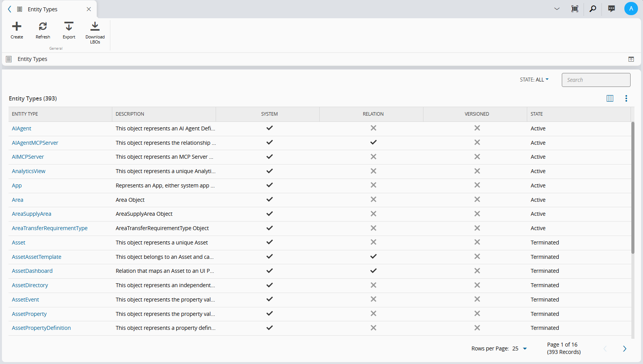643x364 pixels.
Task: Click the Create plus icon
Action: click(17, 26)
